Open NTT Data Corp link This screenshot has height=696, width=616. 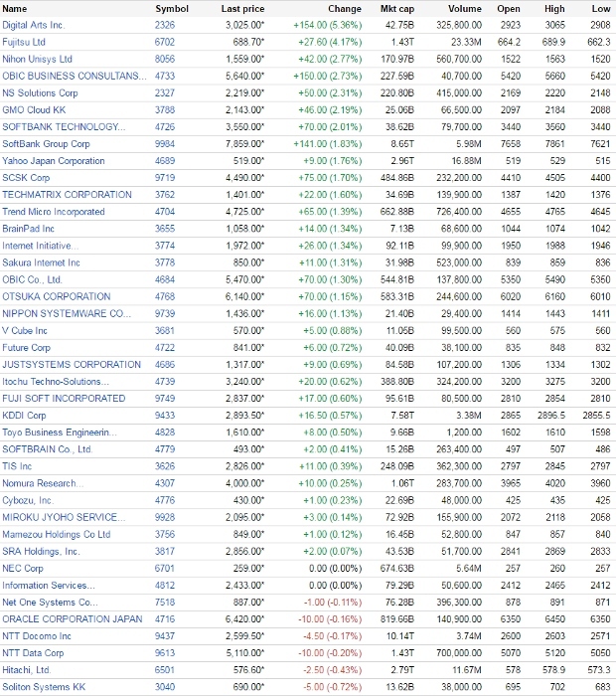(x=33, y=653)
